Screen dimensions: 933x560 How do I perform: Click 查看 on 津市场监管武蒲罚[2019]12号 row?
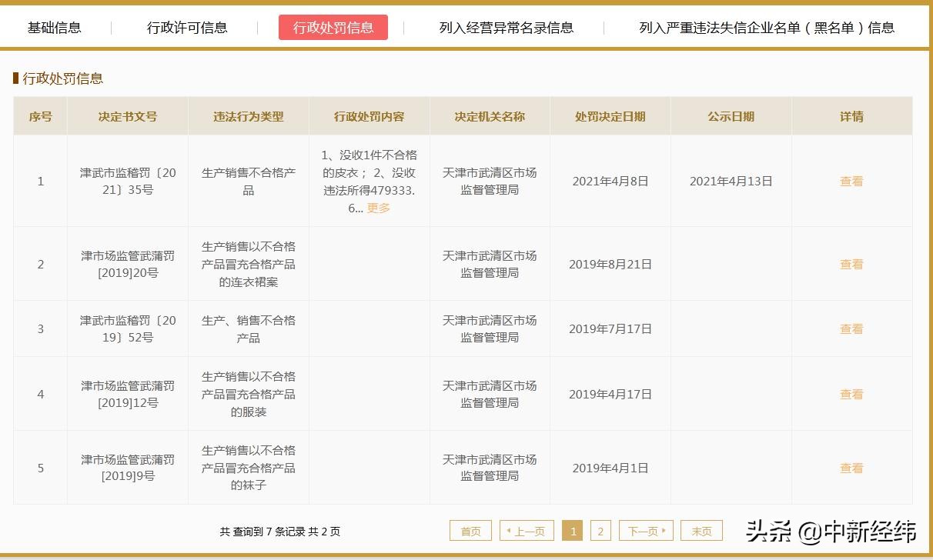[x=851, y=393]
